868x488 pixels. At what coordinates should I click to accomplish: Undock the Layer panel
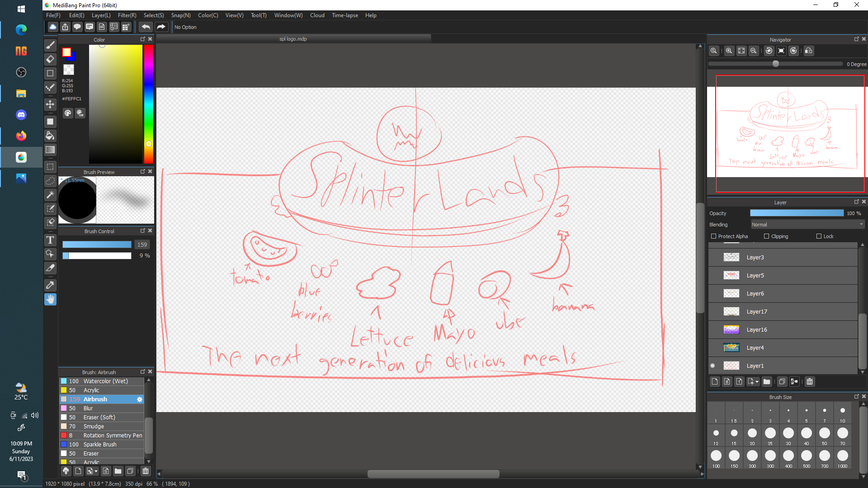click(x=856, y=202)
